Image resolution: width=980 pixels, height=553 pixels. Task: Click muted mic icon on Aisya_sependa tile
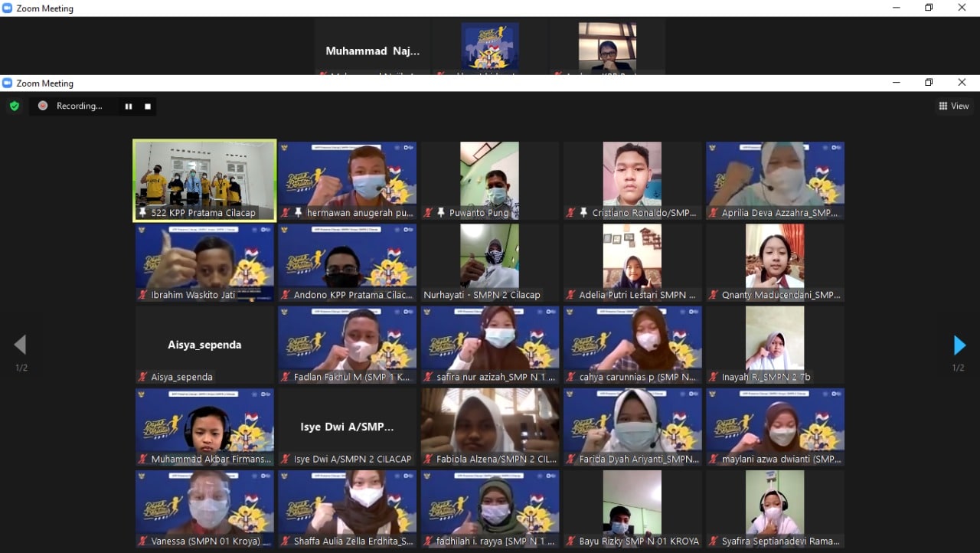point(142,377)
